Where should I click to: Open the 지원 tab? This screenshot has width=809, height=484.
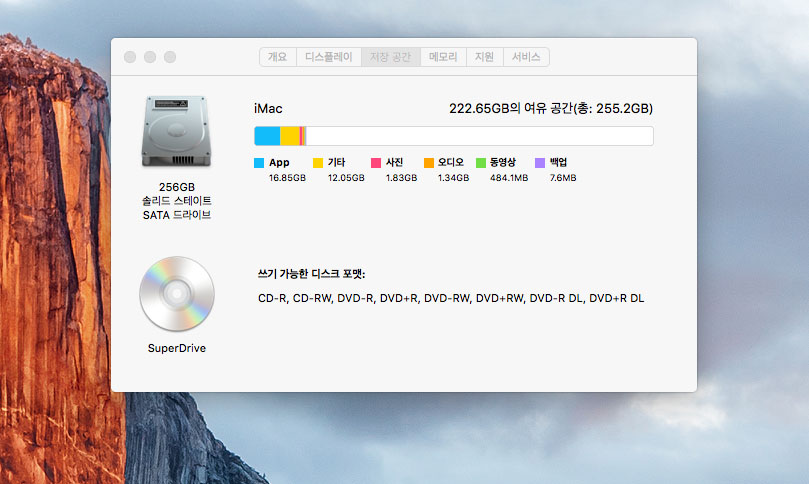(x=485, y=57)
